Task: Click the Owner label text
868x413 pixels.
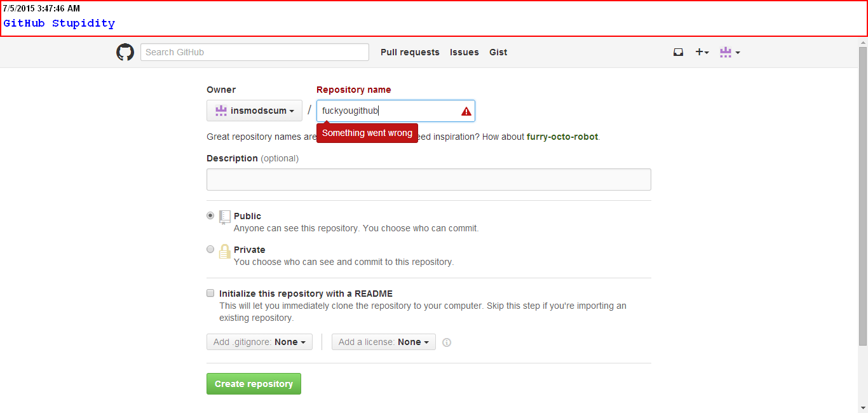Action: 221,90
